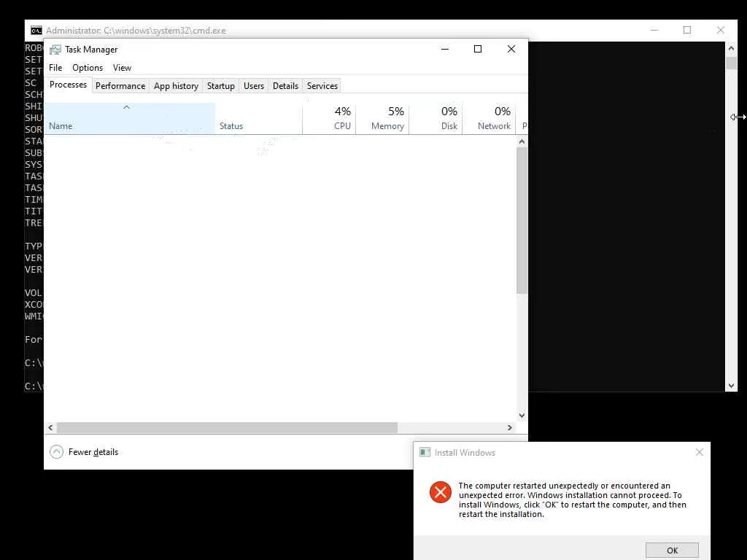Minimize the Task Manager window
The width and height of the screenshot is (747, 560).
tap(445, 49)
